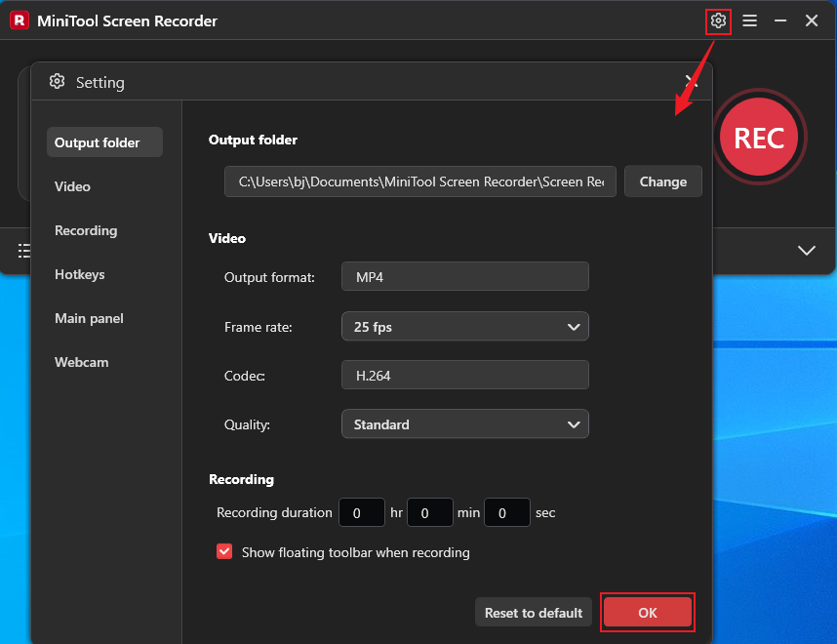This screenshot has width=837, height=644.
Task: Expand the panel using the right chevron
Action: [x=807, y=251]
